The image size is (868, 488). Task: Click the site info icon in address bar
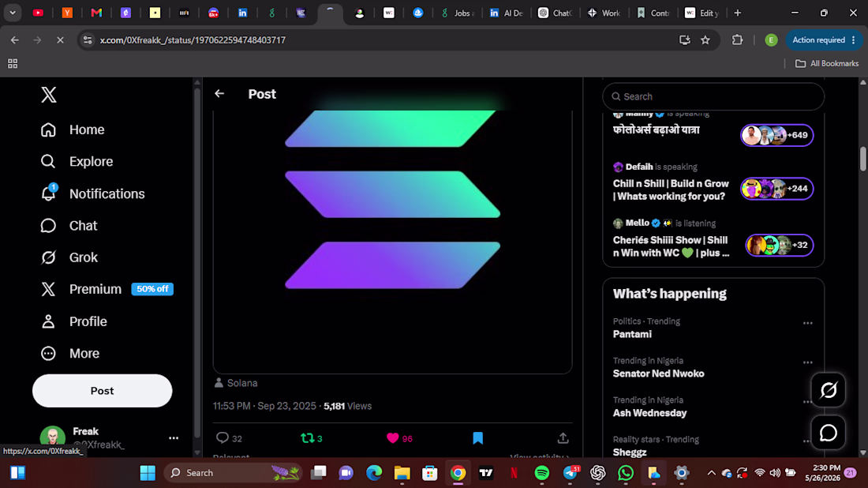(88, 40)
